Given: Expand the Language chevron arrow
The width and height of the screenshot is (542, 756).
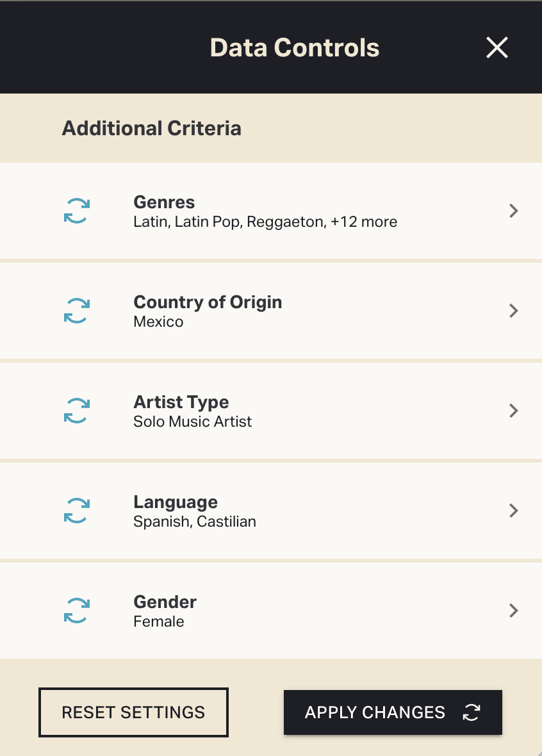Looking at the screenshot, I should click(513, 511).
